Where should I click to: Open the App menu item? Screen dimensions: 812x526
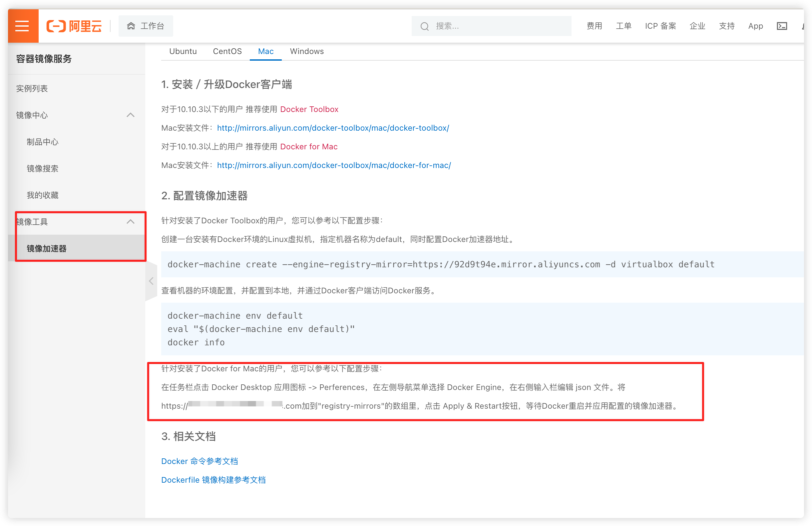756,26
